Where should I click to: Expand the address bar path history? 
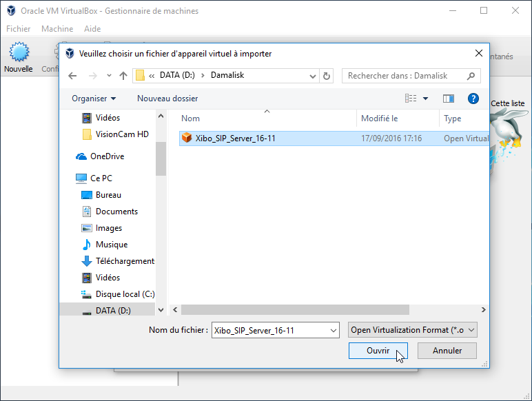[312, 76]
